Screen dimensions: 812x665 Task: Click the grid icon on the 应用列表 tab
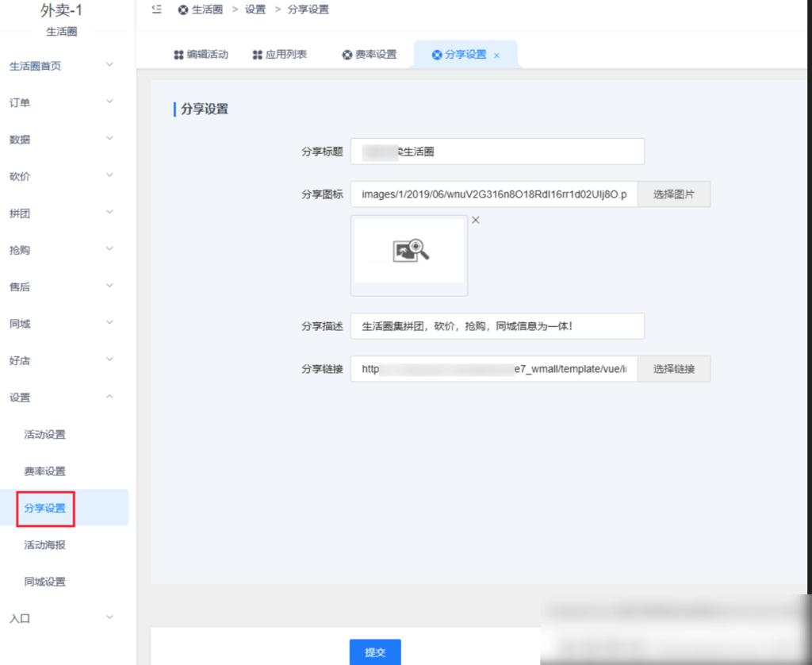pyautogui.click(x=256, y=54)
